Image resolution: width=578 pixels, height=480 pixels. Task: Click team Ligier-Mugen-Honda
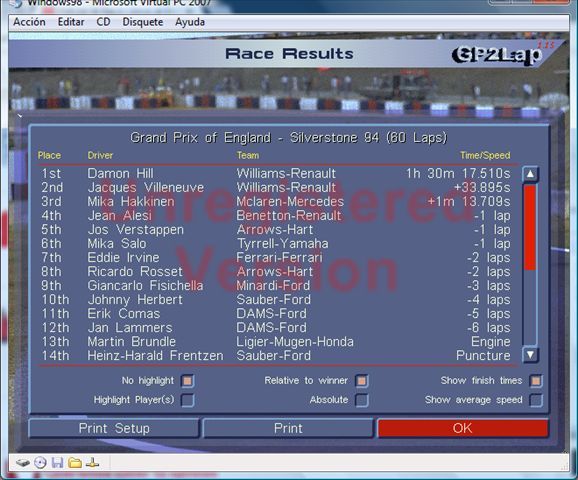[295, 341]
